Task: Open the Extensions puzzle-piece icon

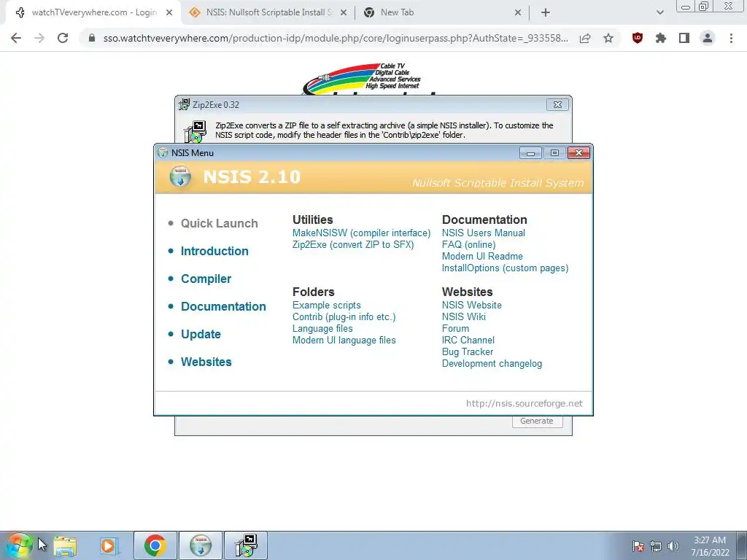Action: click(661, 38)
